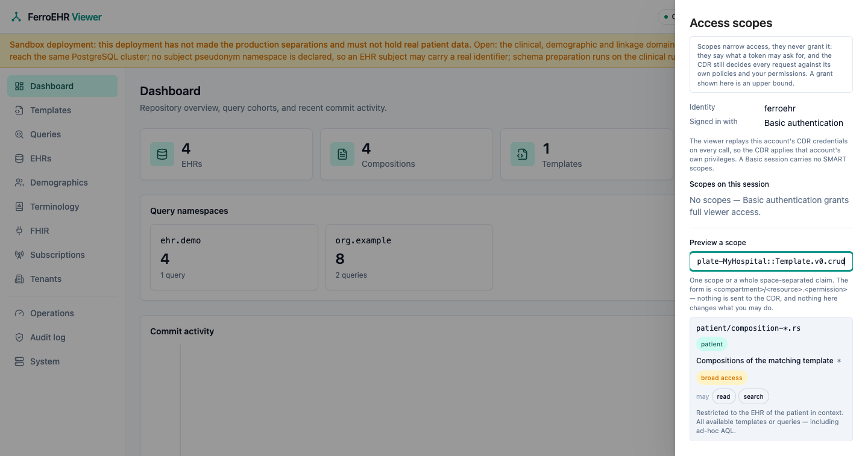The image size is (868, 456).
Task: Click the broad access badge
Action: (722, 378)
